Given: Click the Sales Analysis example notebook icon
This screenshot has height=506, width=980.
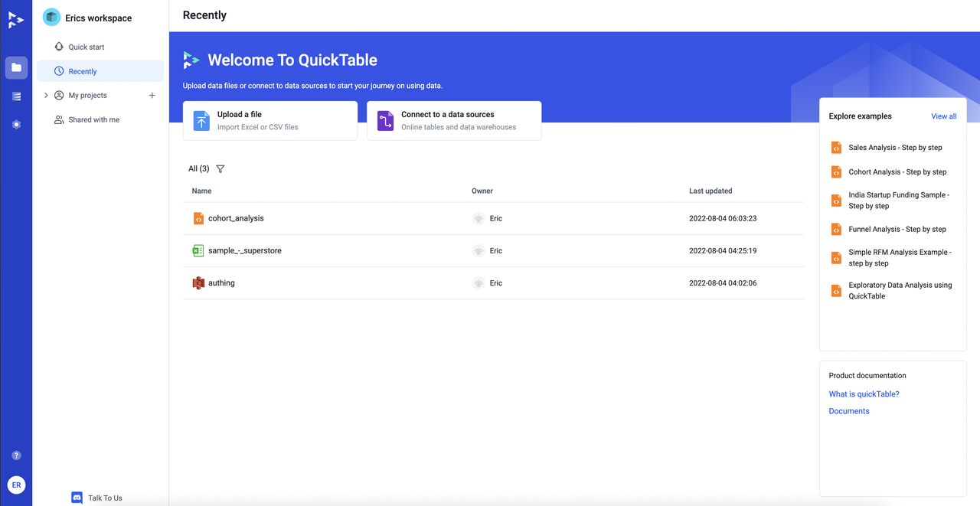Looking at the screenshot, I should (836, 148).
